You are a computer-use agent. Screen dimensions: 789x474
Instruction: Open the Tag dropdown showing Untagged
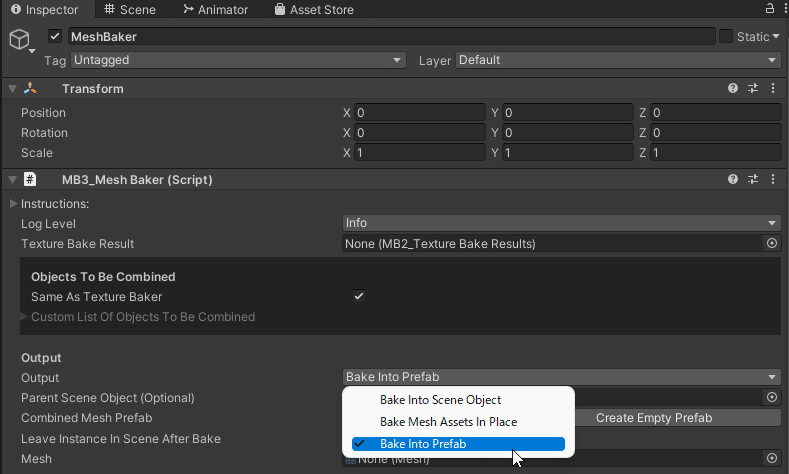tap(238, 60)
